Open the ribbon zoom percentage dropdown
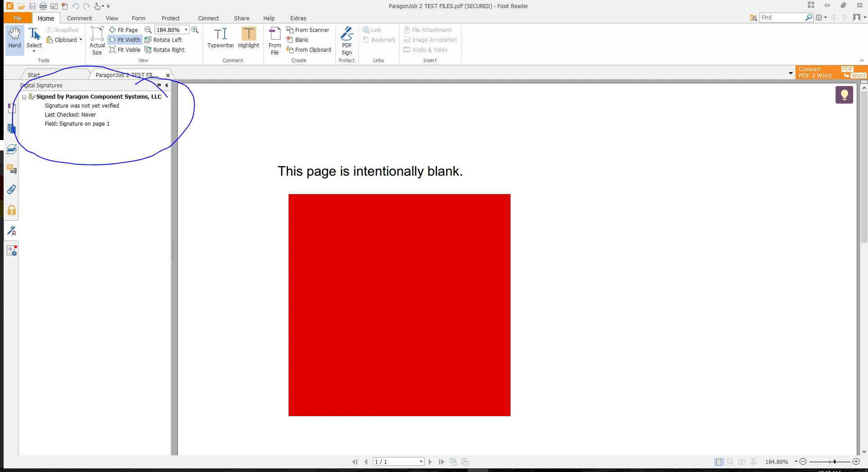Viewport: 868px width, 472px height. 186,30
